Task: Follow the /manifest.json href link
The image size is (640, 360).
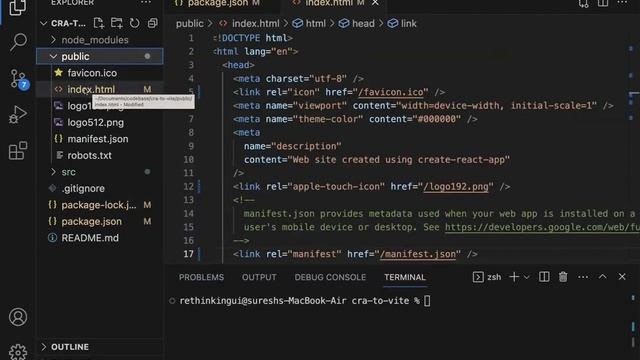Action: coord(418,254)
